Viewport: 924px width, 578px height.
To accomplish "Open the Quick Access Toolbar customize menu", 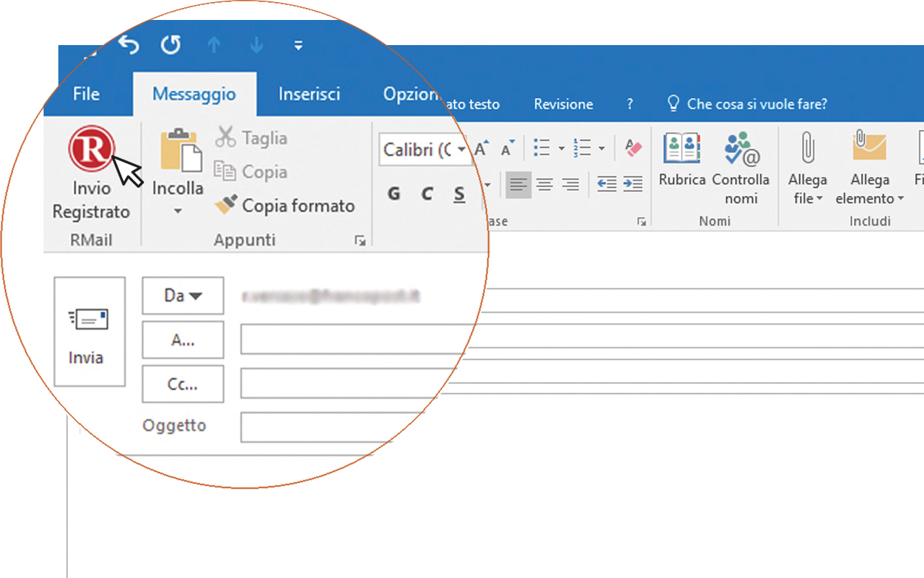I will [x=298, y=46].
